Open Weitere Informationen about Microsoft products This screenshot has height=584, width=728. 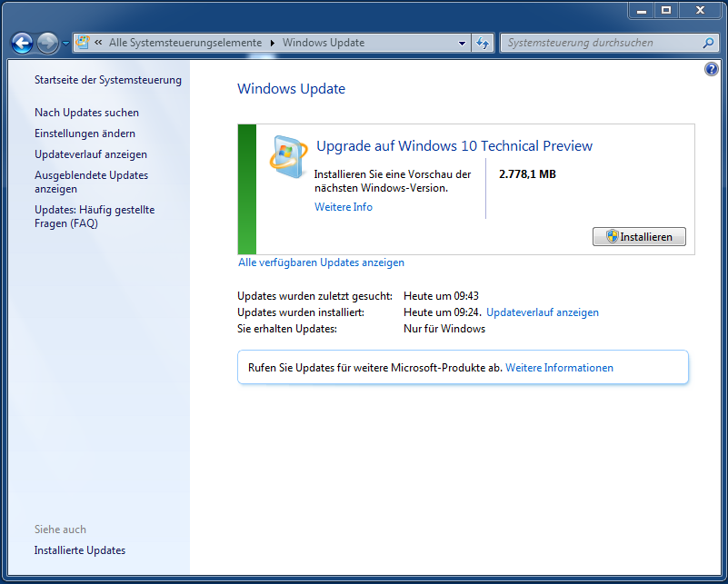(x=559, y=368)
